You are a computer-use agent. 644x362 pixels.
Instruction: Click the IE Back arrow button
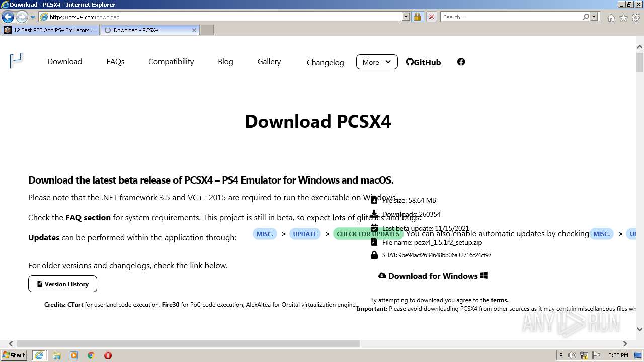pyautogui.click(x=8, y=17)
